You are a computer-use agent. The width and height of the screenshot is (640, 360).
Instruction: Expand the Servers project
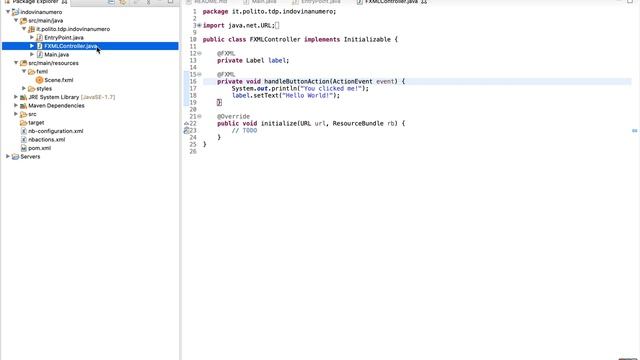(8, 156)
